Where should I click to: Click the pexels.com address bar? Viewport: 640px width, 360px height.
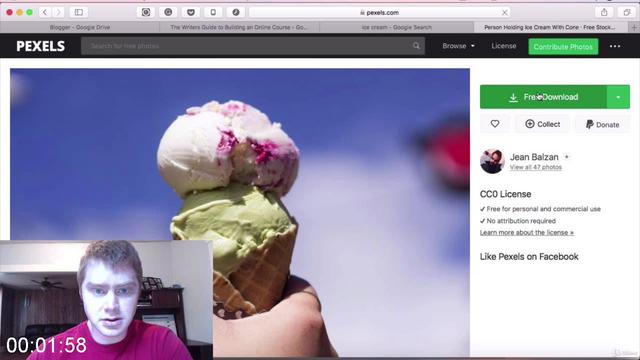(380, 13)
